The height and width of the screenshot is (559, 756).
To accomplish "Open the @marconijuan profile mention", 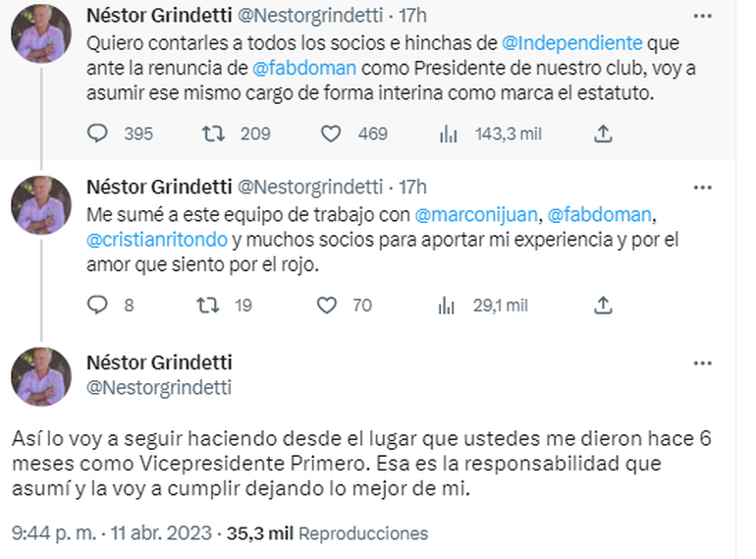I will (x=475, y=214).
